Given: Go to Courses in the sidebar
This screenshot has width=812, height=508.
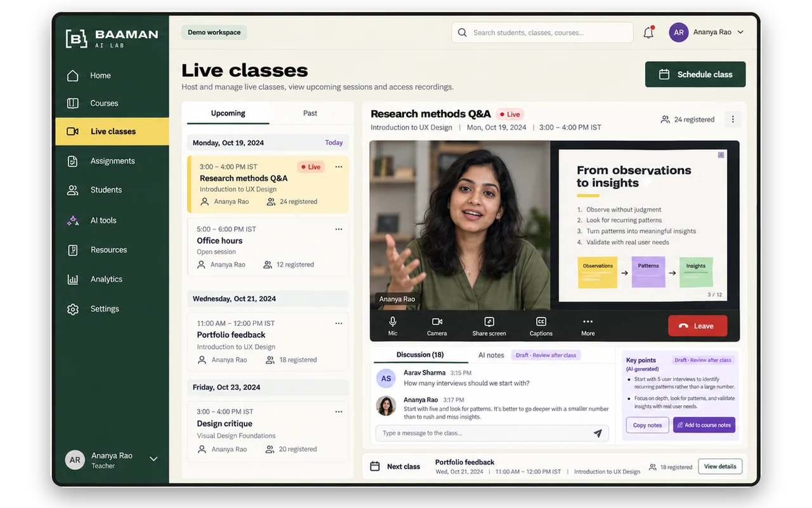Looking at the screenshot, I should (x=112, y=103).
